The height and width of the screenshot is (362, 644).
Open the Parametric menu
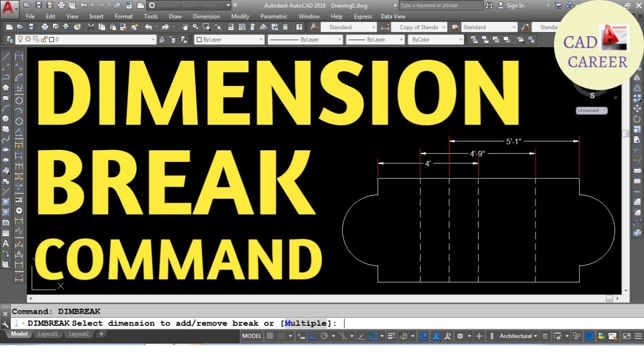274,17
